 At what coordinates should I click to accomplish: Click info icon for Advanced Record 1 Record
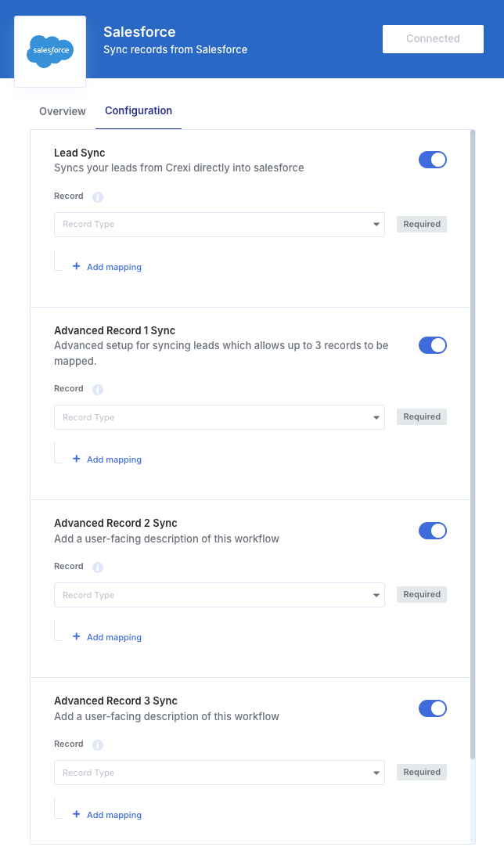point(98,390)
